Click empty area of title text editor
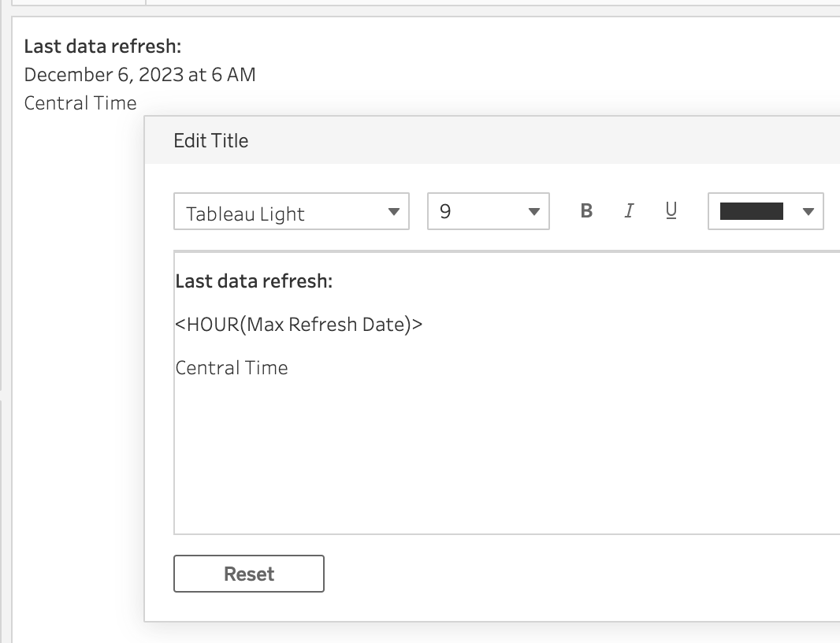Image resolution: width=840 pixels, height=643 pixels. point(504,457)
